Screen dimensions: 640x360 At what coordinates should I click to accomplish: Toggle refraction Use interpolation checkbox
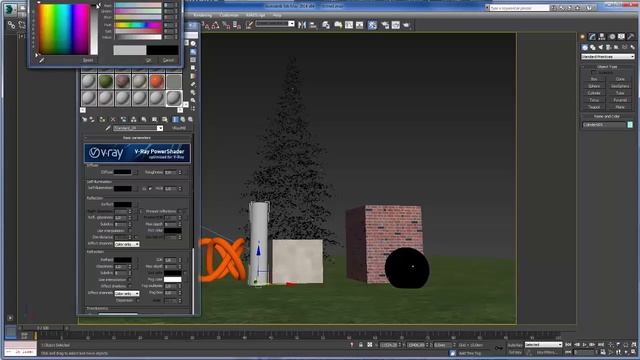[129, 280]
